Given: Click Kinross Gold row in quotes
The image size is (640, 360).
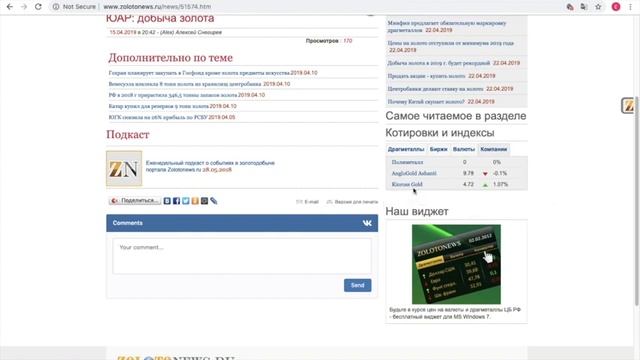Looking at the screenshot, I should 456,184.
